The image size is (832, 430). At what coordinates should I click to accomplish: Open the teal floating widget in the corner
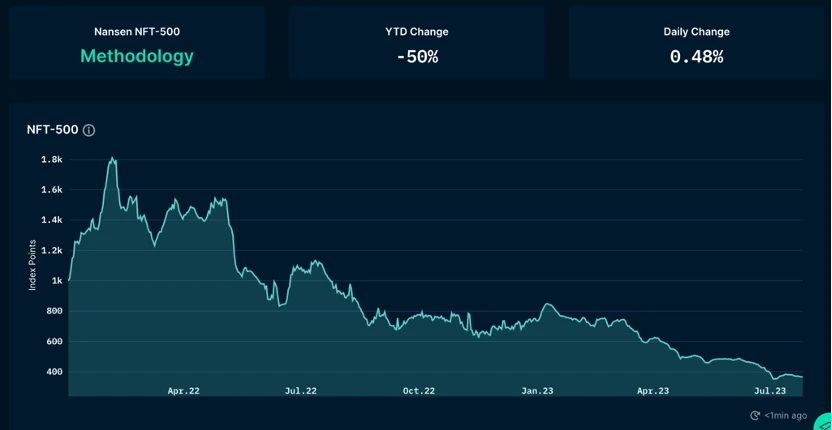pos(824,422)
